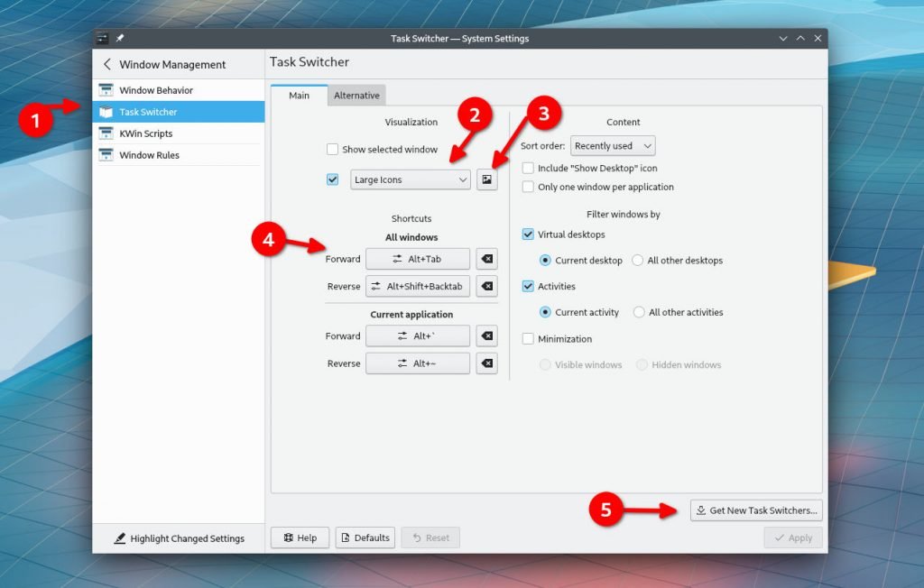Open the Recently used sort order dropdown

click(613, 145)
